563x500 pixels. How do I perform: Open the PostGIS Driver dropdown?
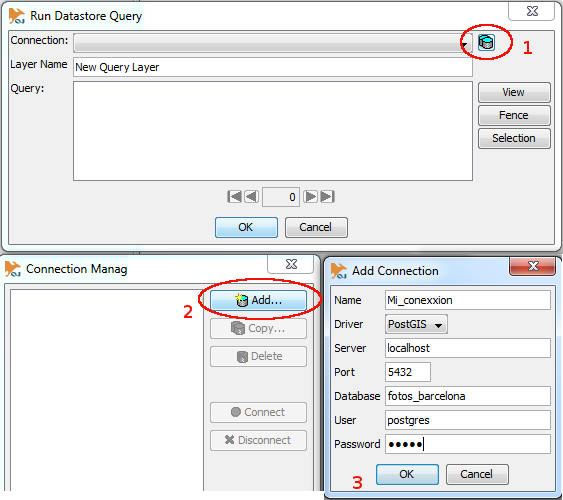click(x=416, y=324)
